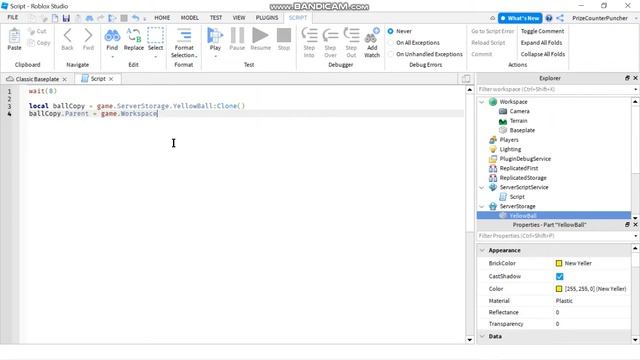Click the Paste icon in Clipboard
Image resolution: width=640 pixels, height=360 pixels.
pos(14,36)
